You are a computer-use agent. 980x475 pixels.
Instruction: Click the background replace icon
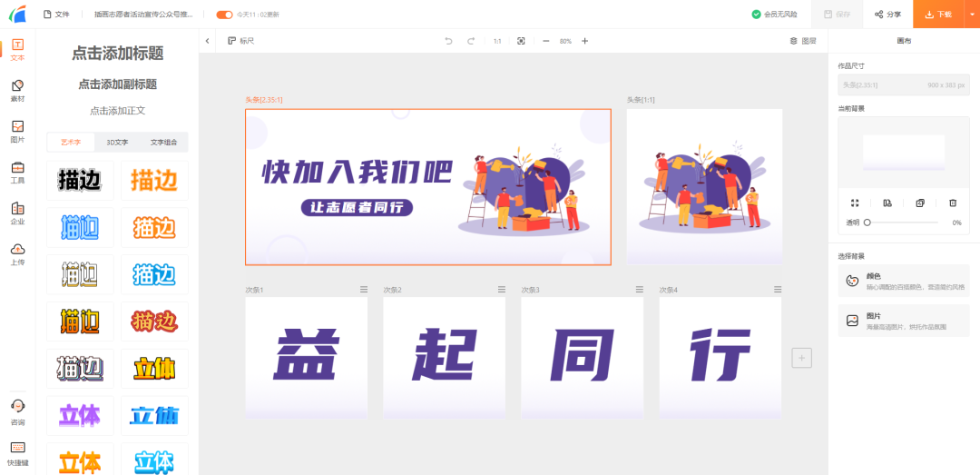point(887,203)
